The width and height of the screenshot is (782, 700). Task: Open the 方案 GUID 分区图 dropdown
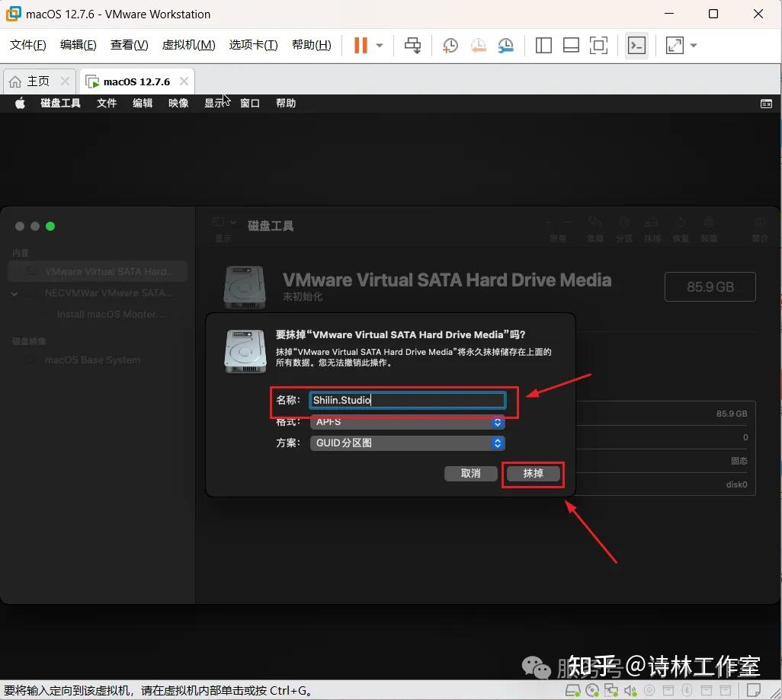click(408, 443)
